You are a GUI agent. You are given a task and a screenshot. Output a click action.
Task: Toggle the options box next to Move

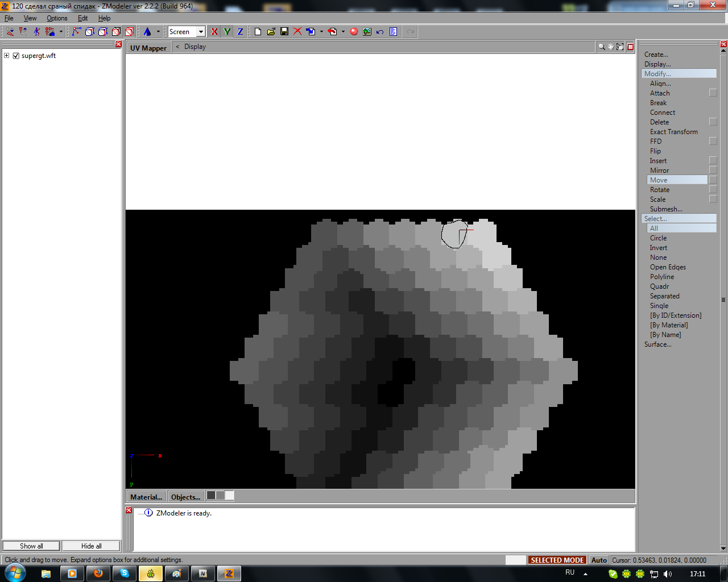click(x=713, y=180)
